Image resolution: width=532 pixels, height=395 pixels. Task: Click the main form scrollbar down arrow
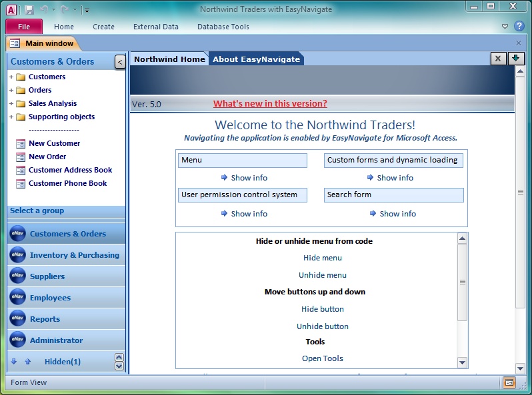coord(520,368)
